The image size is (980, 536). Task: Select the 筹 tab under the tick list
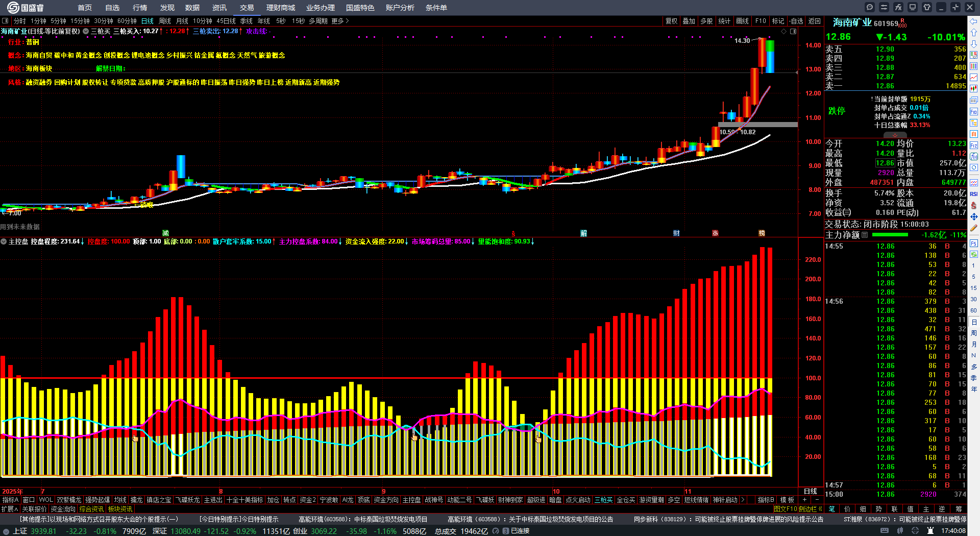point(959,509)
